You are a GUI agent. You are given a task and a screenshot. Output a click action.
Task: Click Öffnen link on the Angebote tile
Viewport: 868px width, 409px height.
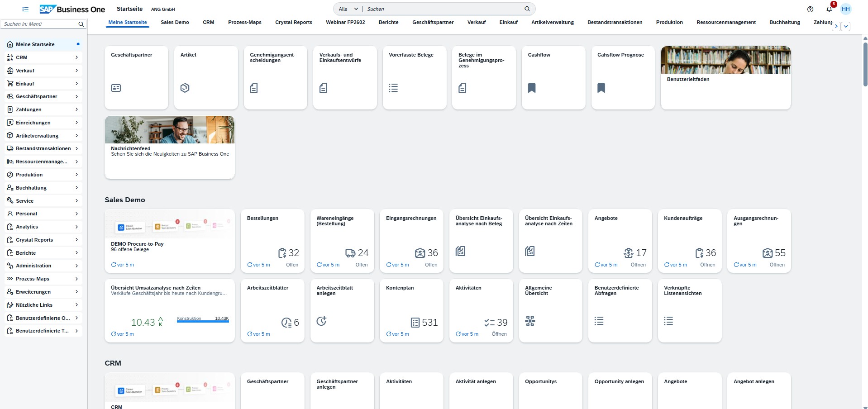point(638,265)
